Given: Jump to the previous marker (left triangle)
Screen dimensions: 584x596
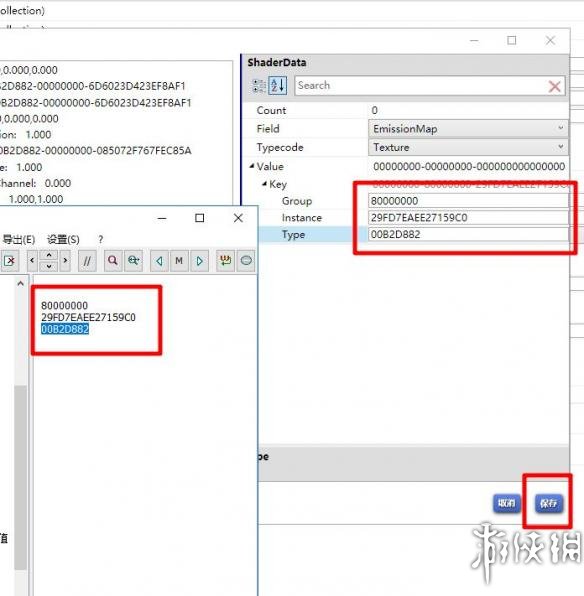Looking at the screenshot, I should (159, 261).
